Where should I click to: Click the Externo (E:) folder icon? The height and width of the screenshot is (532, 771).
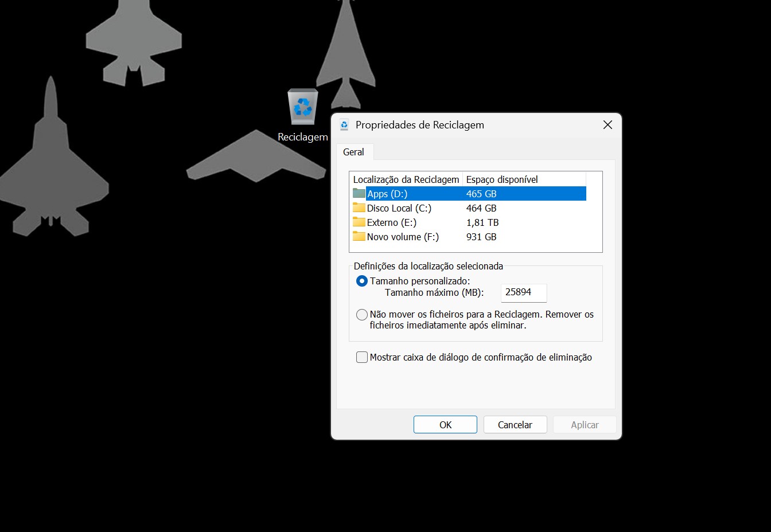[359, 222]
